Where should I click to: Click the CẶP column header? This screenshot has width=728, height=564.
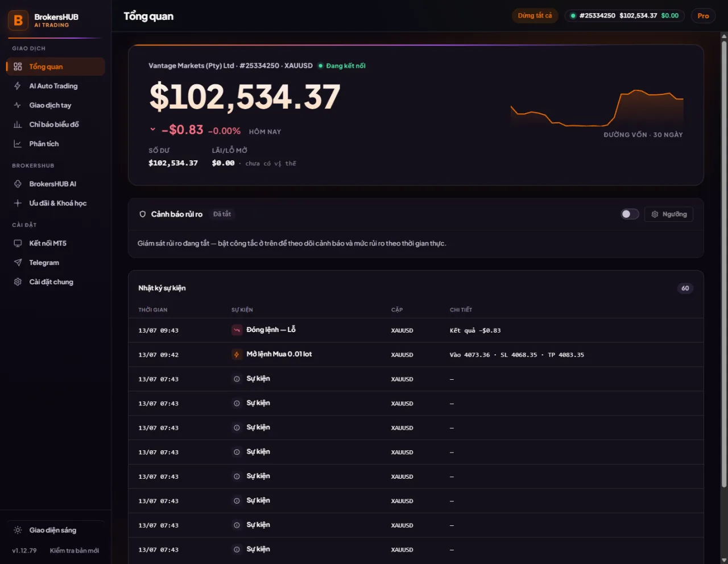396,310
